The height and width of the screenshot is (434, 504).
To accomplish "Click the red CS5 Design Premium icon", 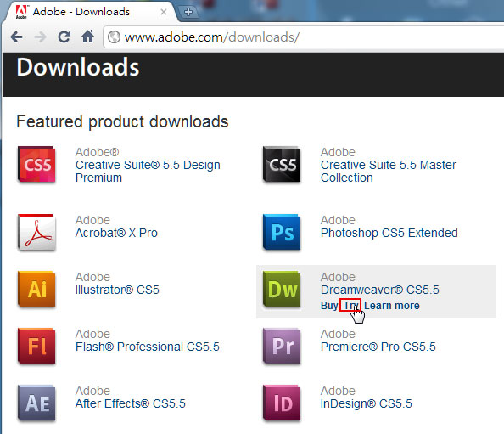I will click(x=36, y=165).
